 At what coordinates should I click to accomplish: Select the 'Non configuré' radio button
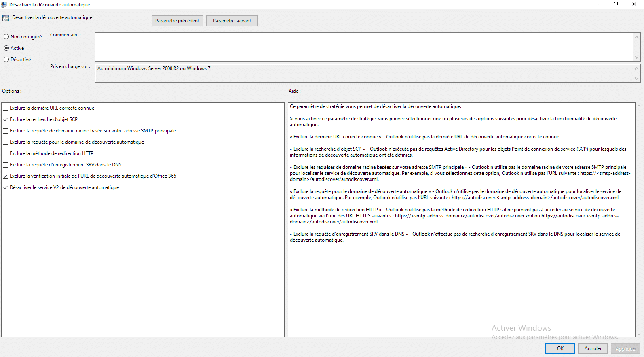(6, 37)
